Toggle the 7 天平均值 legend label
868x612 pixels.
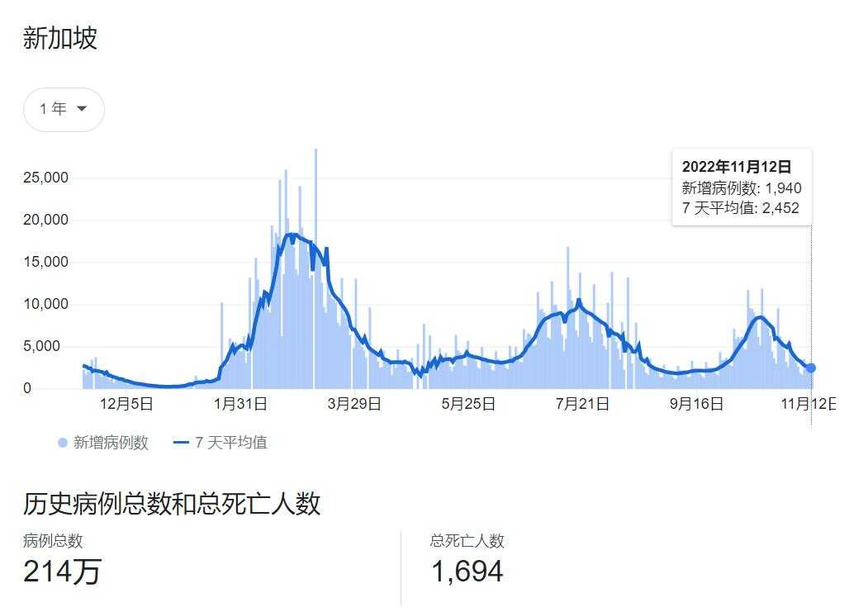pyautogui.click(x=230, y=443)
